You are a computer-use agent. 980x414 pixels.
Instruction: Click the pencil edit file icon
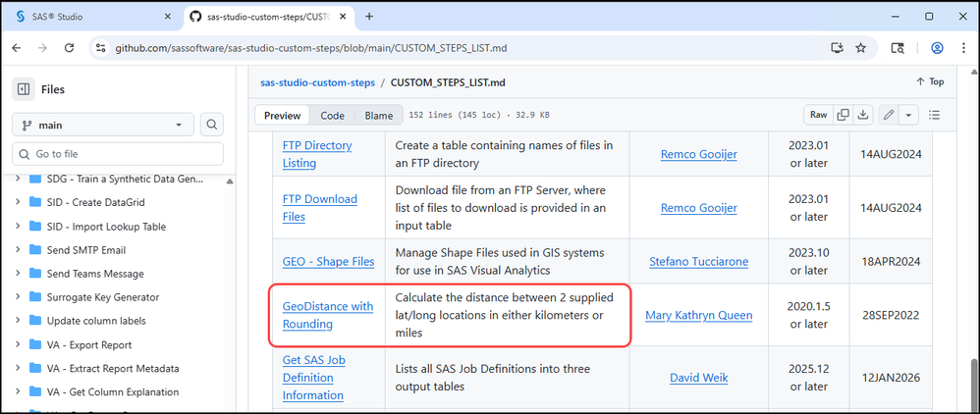pyautogui.click(x=889, y=115)
